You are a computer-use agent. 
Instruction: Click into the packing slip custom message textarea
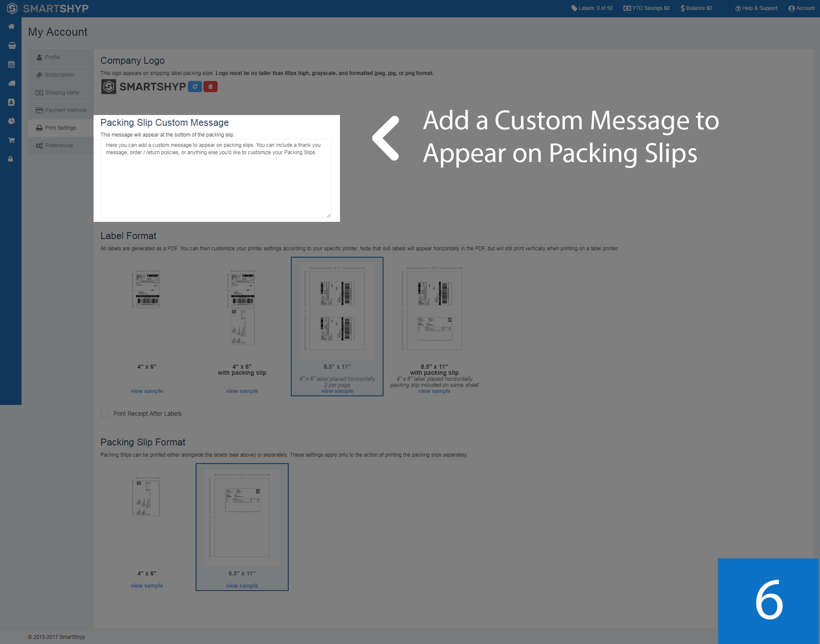point(216,178)
